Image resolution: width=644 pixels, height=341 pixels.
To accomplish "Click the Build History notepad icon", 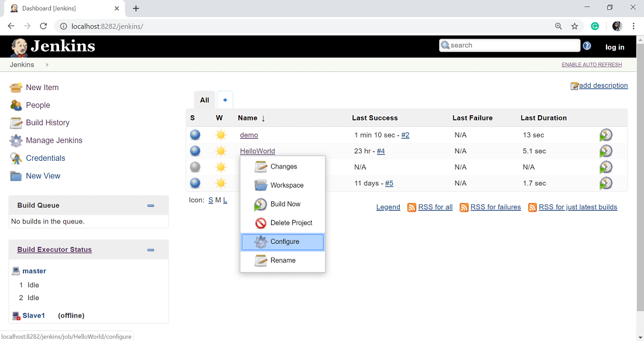I will click(16, 123).
